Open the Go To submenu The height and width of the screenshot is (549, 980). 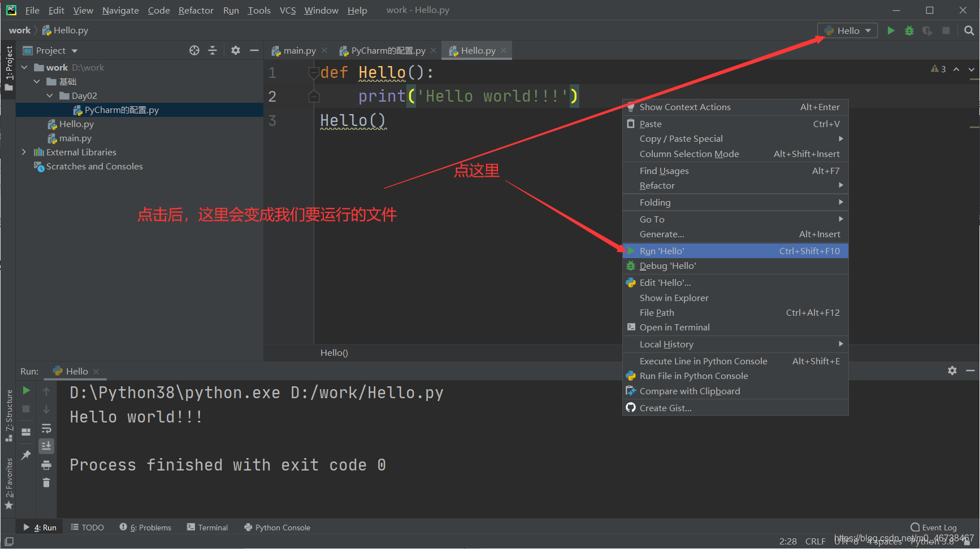click(x=735, y=219)
